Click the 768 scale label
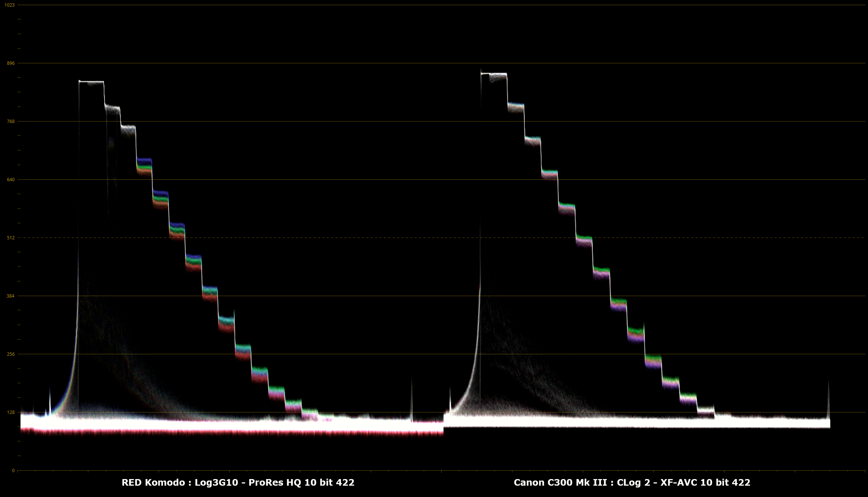 (x=11, y=122)
